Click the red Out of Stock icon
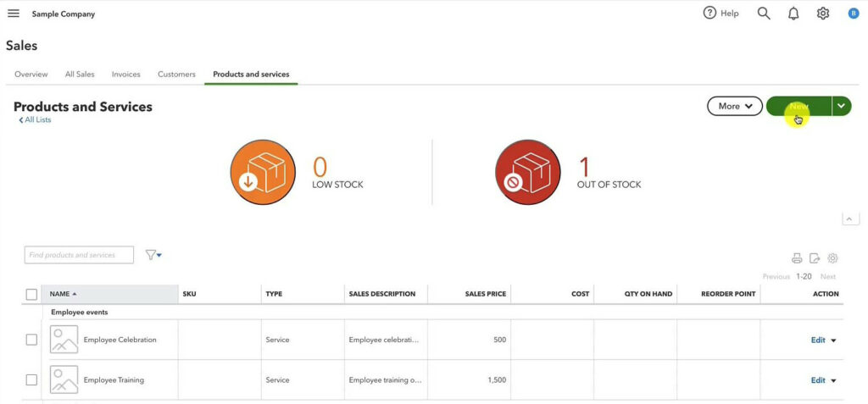868x404 pixels. click(x=527, y=172)
